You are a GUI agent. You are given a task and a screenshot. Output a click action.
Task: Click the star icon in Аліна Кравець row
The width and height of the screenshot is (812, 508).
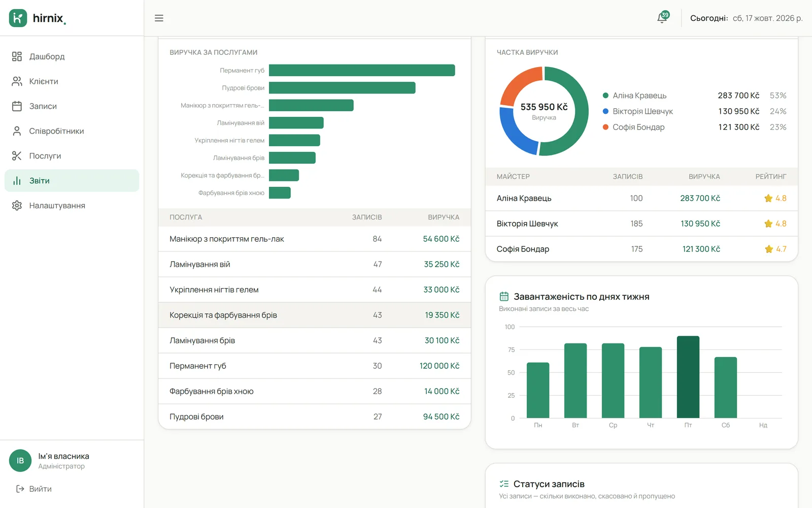(768, 198)
